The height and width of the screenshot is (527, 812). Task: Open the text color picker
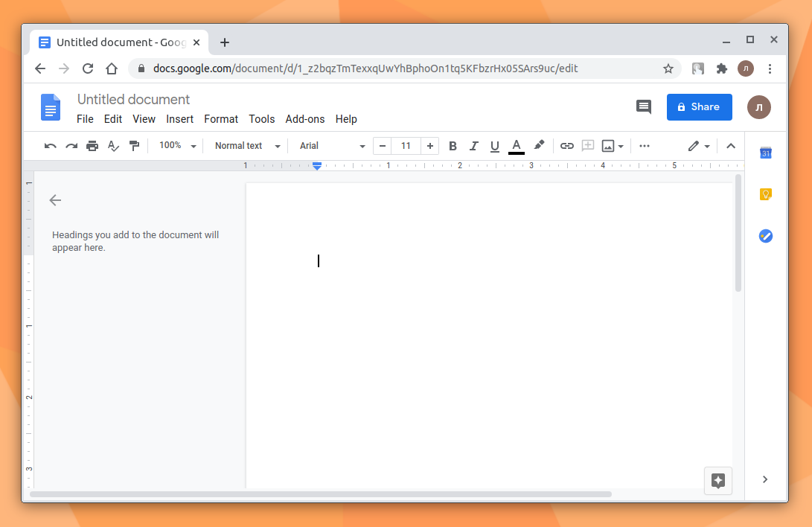click(x=517, y=147)
